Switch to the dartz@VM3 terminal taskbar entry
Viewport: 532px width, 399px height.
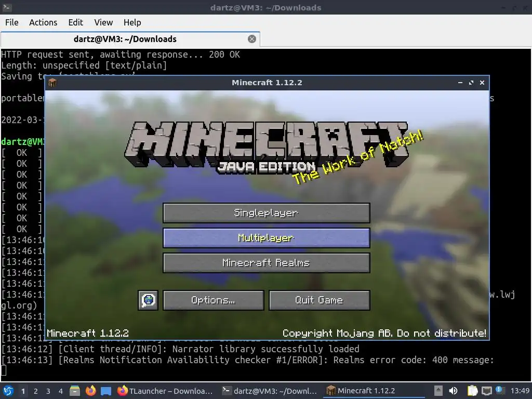point(270,391)
